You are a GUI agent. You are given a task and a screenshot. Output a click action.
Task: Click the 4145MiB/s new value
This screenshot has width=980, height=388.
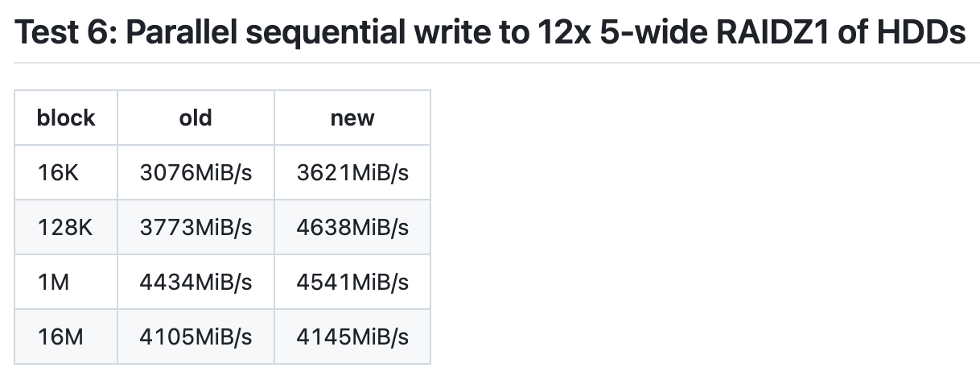(x=352, y=336)
